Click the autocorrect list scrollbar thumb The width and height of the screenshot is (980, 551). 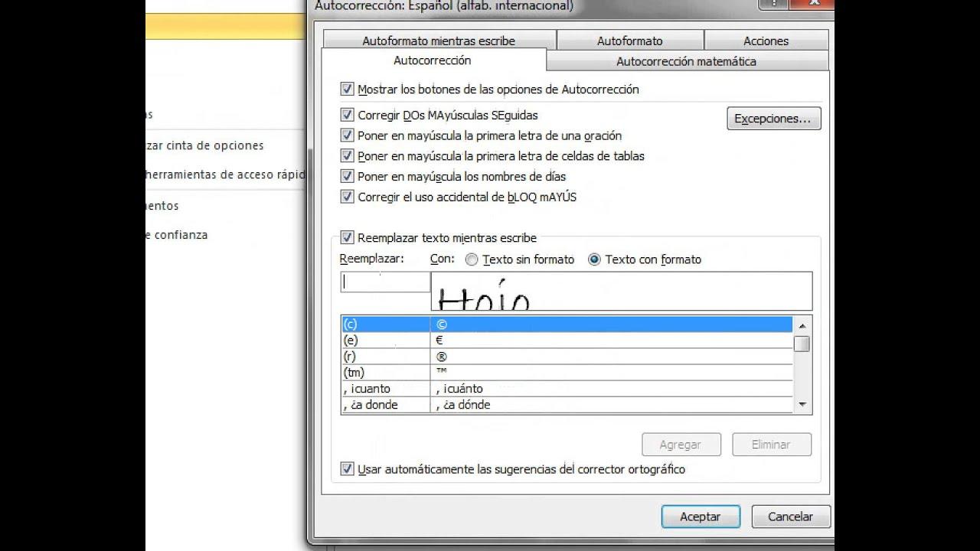click(x=802, y=343)
